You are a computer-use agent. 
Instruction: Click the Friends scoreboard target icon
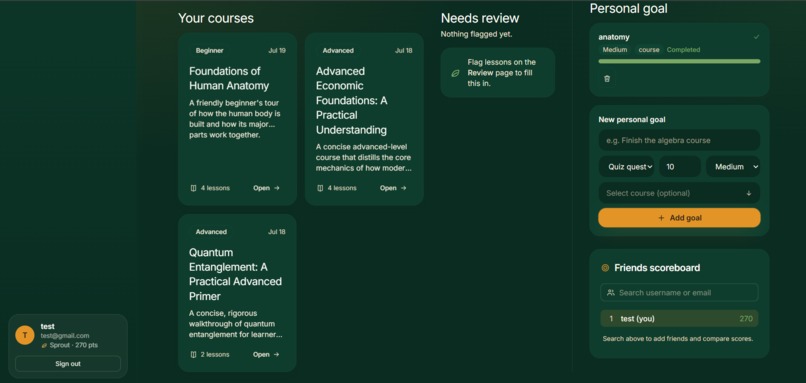coord(605,268)
